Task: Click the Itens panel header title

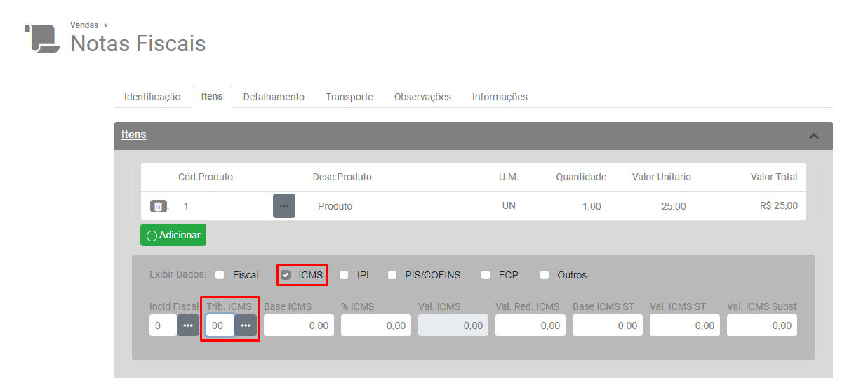Action: click(x=134, y=134)
